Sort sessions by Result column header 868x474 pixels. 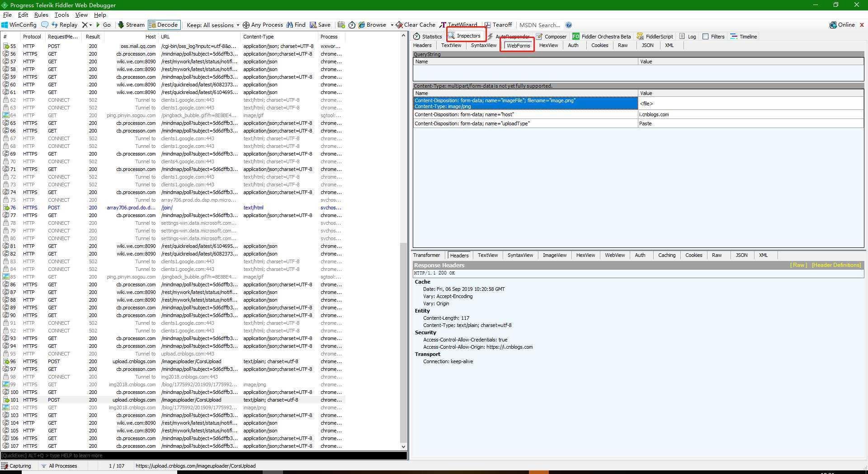coord(93,37)
